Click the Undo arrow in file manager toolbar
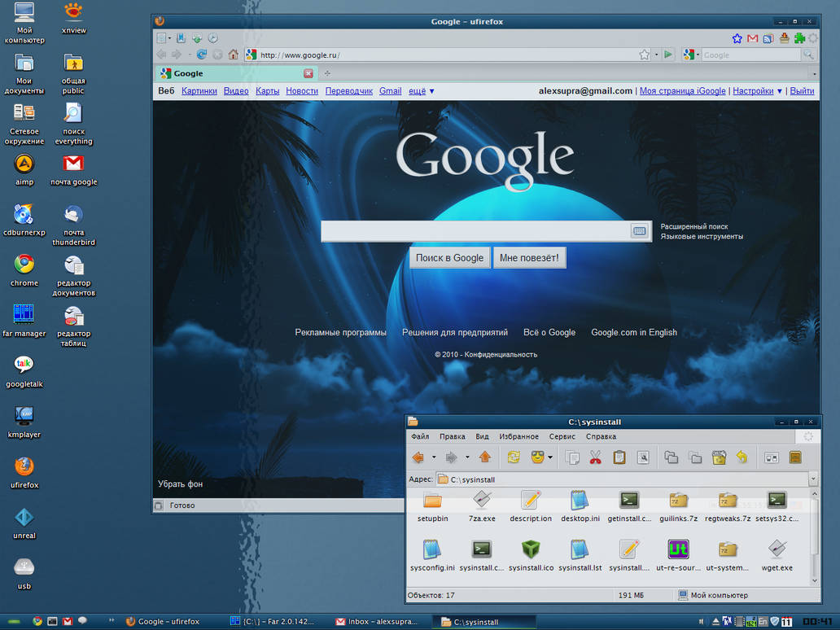 [743, 457]
